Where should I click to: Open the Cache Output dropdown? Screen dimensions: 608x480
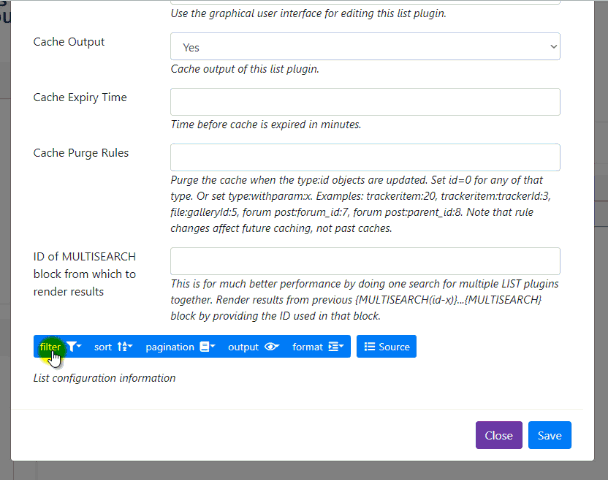point(365,47)
